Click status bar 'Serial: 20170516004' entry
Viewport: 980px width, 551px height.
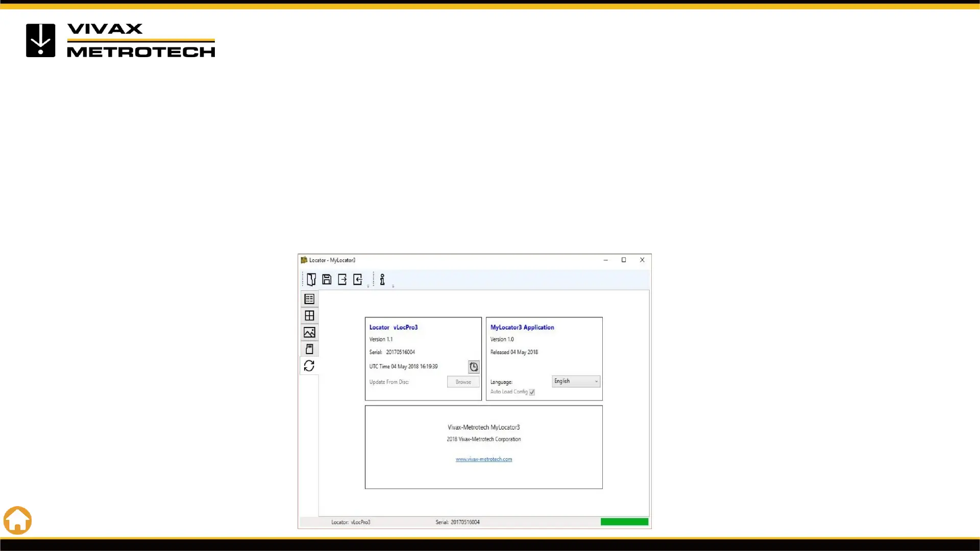(457, 522)
